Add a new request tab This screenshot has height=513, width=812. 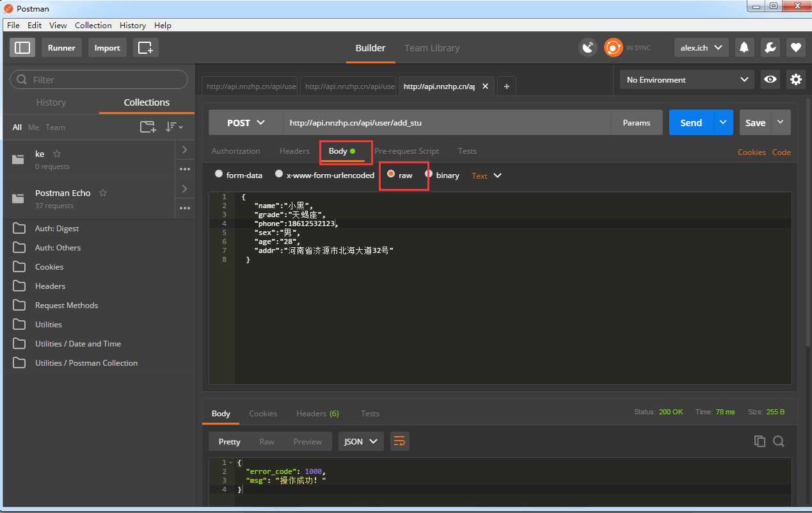(506, 86)
